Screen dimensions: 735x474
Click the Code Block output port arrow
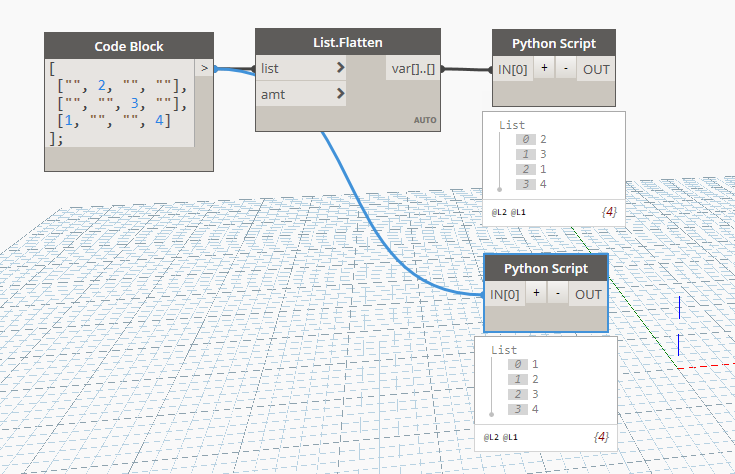[204, 68]
